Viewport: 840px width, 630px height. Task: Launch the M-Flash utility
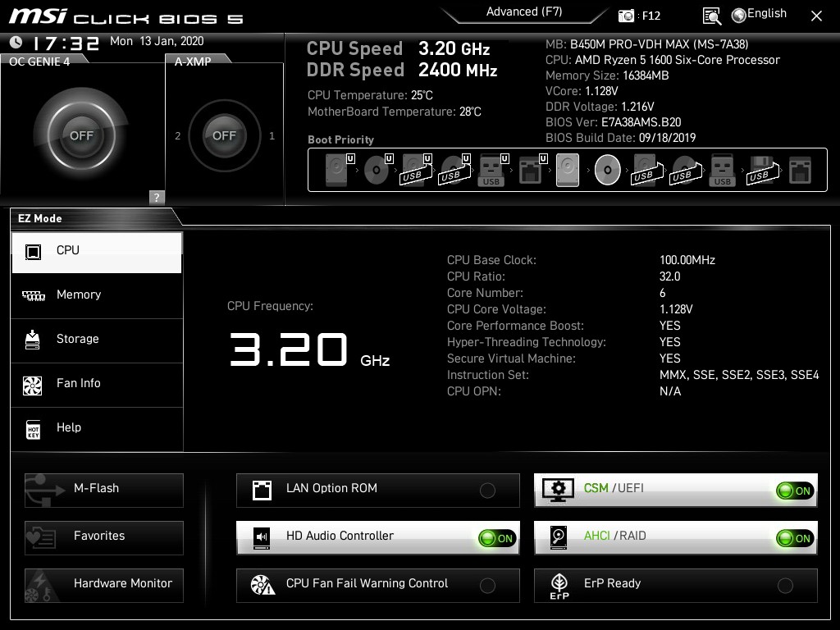coord(104,491)
